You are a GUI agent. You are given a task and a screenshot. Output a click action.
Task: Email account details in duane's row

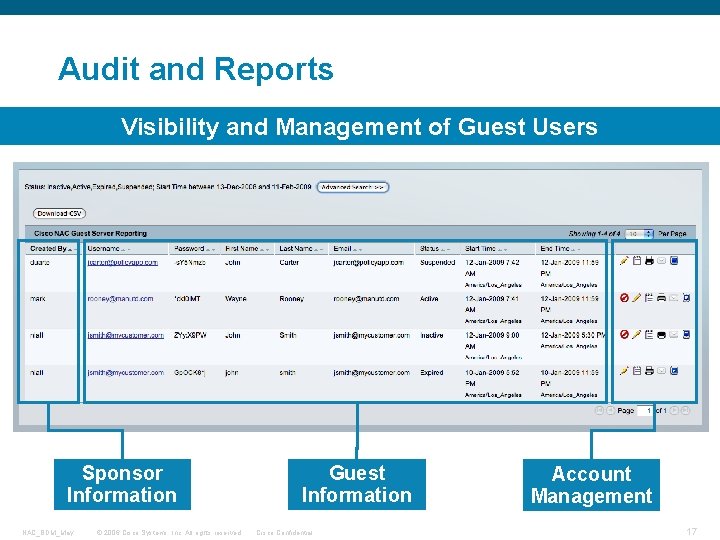(661, 261)
